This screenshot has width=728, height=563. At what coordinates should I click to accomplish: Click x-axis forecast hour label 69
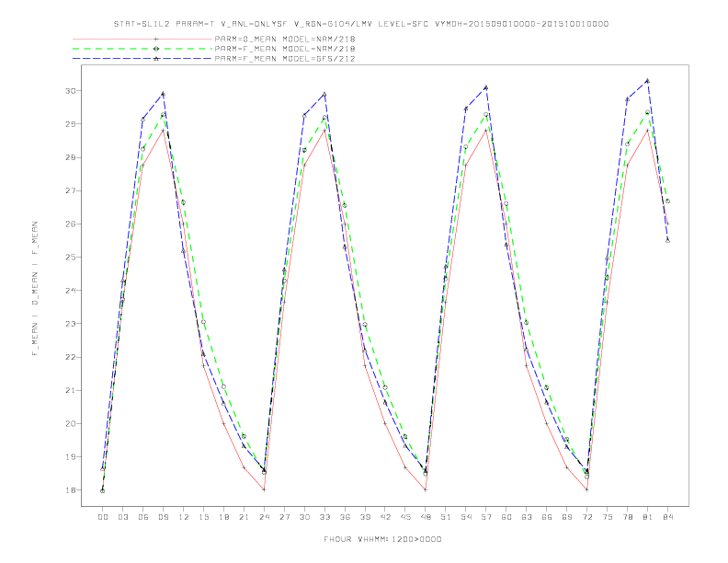[x=567, y=517]
